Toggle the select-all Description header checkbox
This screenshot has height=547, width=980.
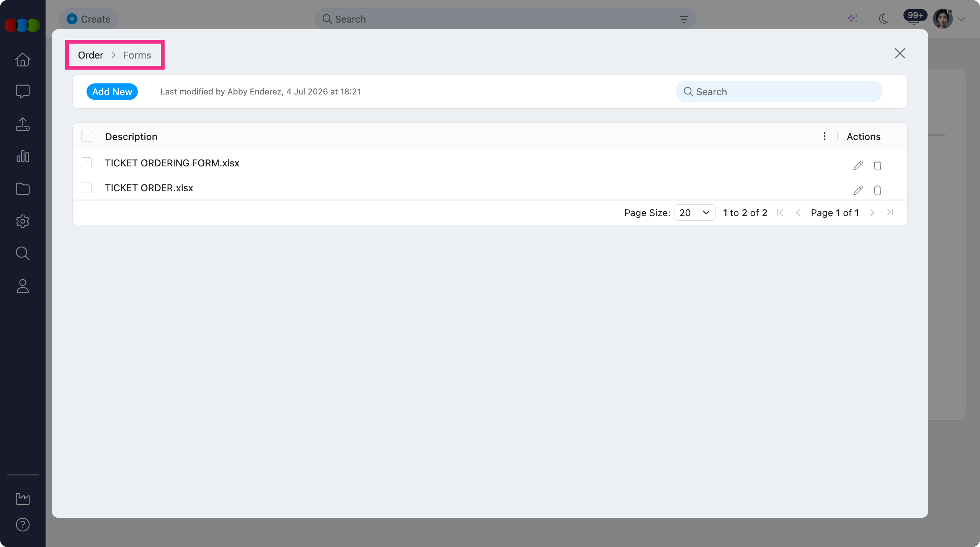pyautogui.click(x=87, y=137)
